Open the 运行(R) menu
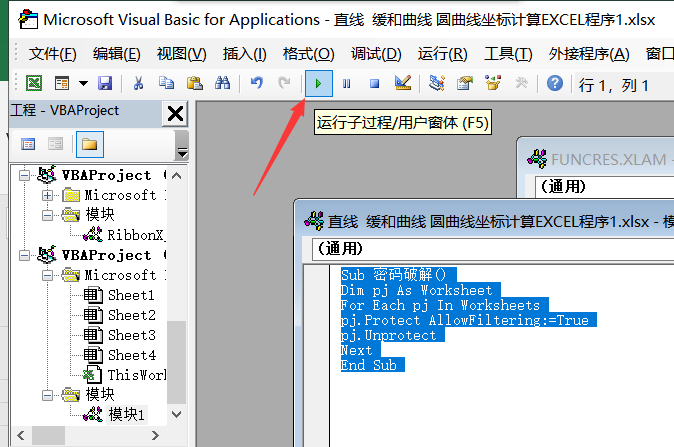 click(x=443, y=54)
